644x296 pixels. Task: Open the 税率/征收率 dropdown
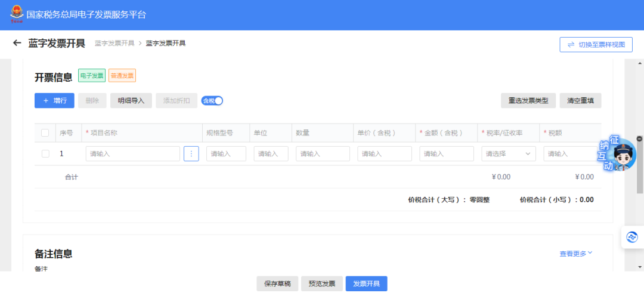508,154
